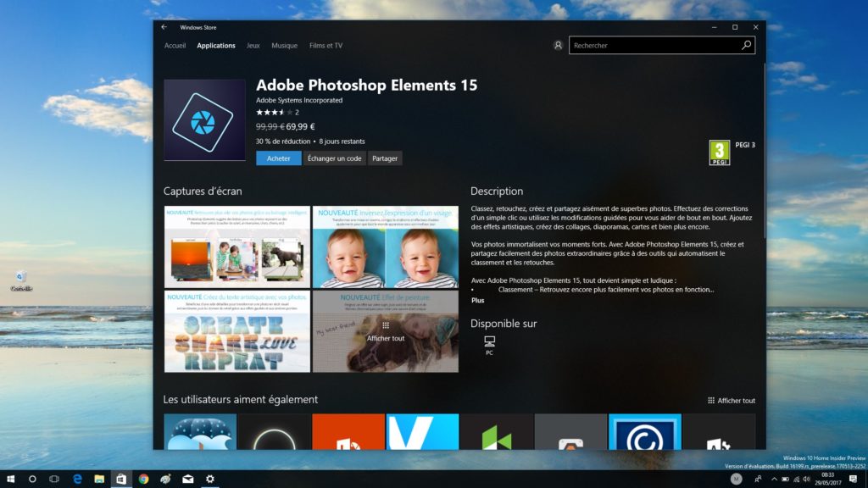Open the sunset and dog photos screenshot
Image resolution: width=868 pixels, height=488 pixels.
(x=237, y=247)
